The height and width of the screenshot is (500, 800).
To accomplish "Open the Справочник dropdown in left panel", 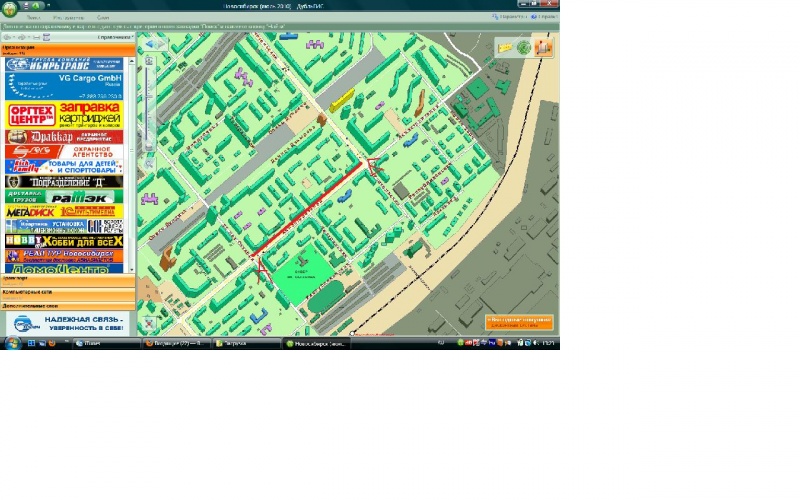I will [115, 37].
